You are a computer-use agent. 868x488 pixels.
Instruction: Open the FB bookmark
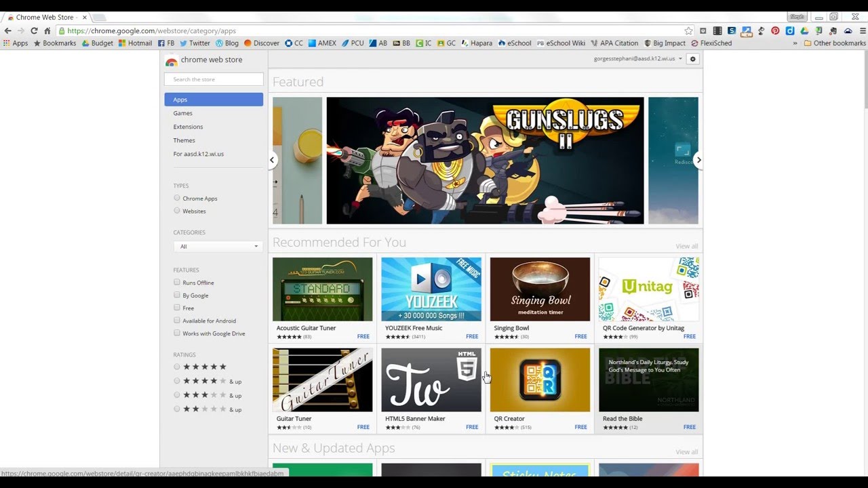(x=166, y=43)
